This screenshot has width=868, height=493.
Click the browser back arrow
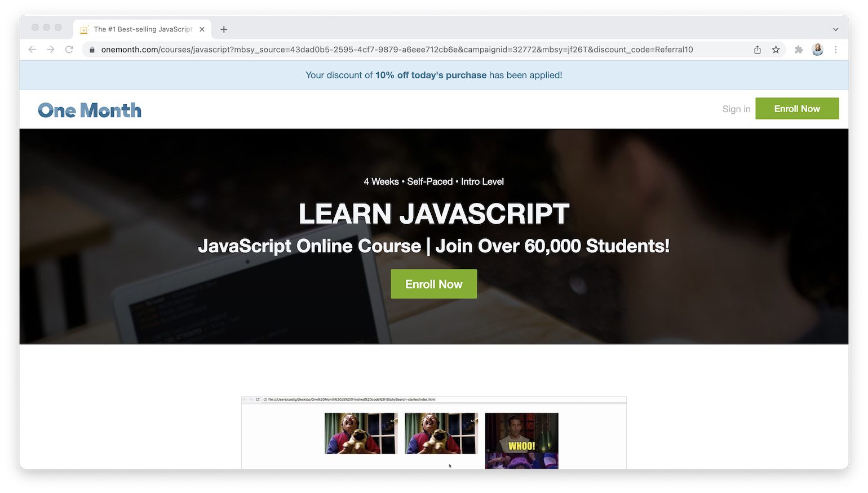32,50
